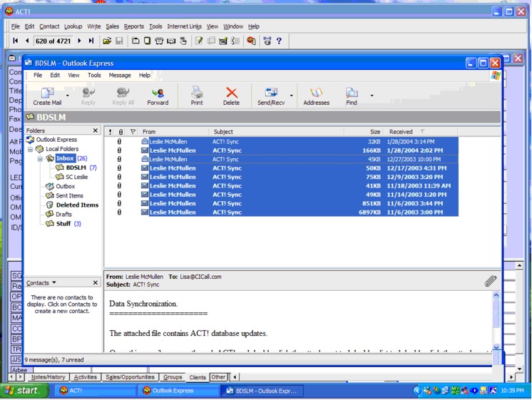
Task: Click the BDSLM - Outlook Expr taskbar button
Action: 262,391
